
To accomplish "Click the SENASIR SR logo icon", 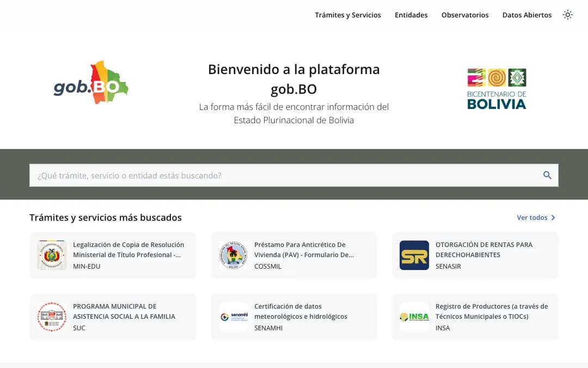I will [x=414, y=255].
